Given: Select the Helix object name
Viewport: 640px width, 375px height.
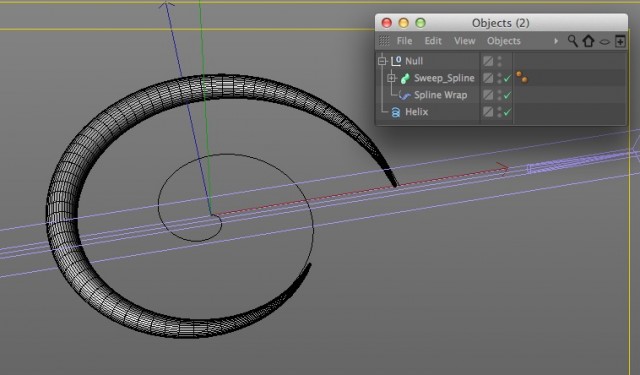Looking at the screenshot, I should 416,112.
